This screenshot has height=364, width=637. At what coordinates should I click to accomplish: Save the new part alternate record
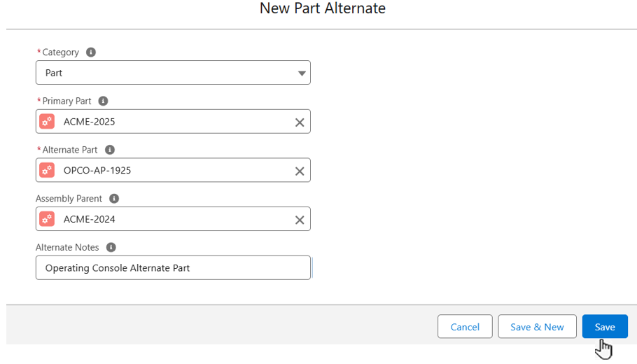point(604,327)
